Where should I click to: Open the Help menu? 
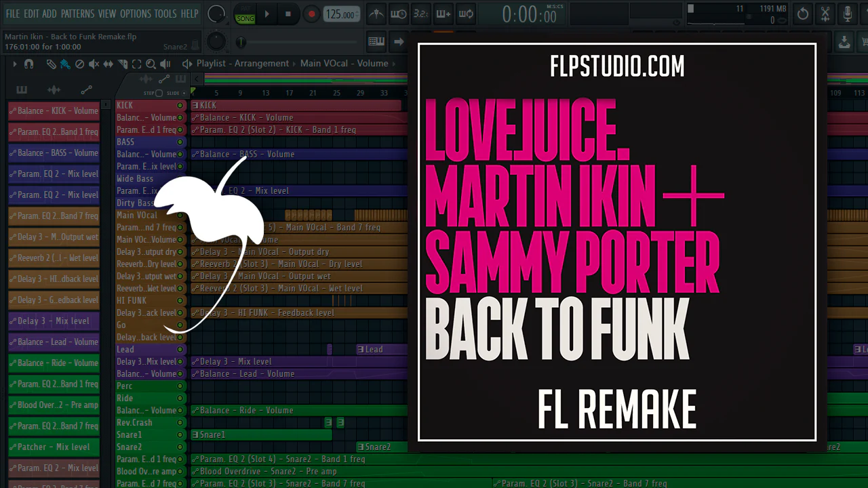point(190,14)
